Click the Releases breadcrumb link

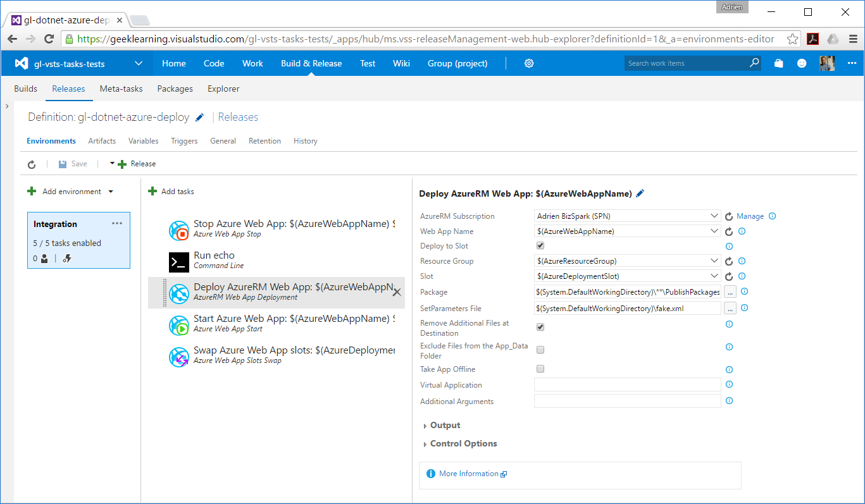point(238,117)
